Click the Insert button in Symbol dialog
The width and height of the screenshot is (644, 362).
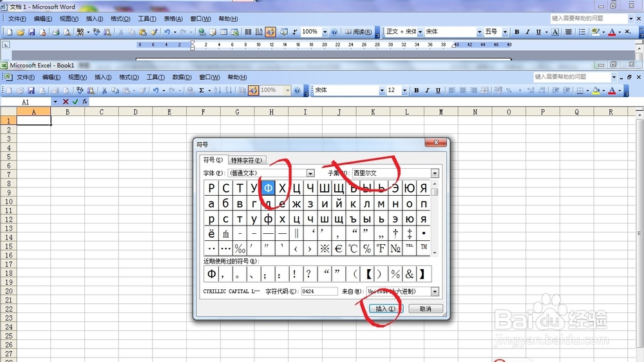click(386, 309)
